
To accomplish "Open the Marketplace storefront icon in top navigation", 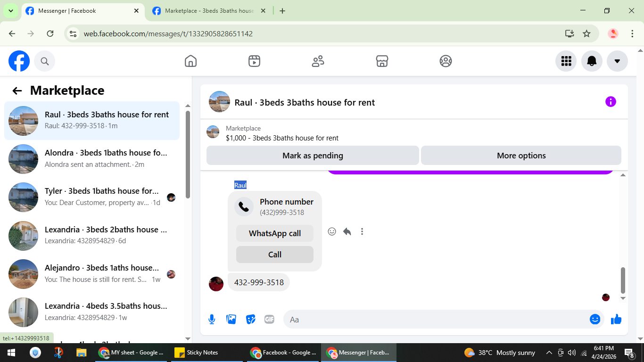I will pos(382,61).
